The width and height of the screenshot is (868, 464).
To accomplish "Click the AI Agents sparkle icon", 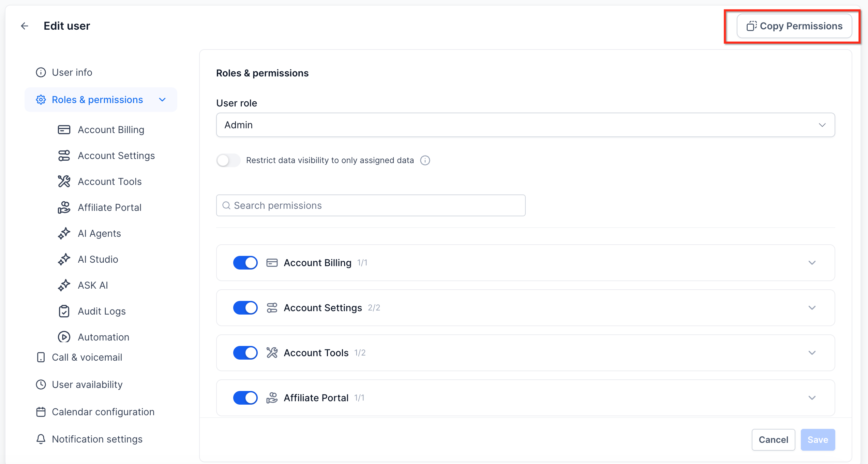I will coord(64,233).
